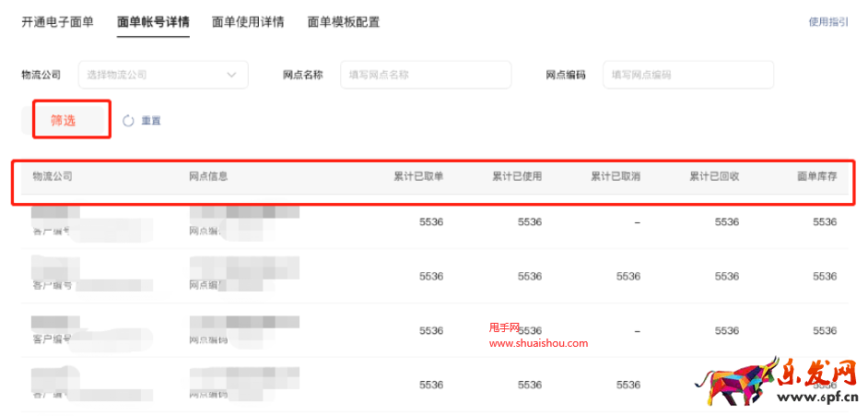Open the 面单使用详情 tab

[248, 22]
